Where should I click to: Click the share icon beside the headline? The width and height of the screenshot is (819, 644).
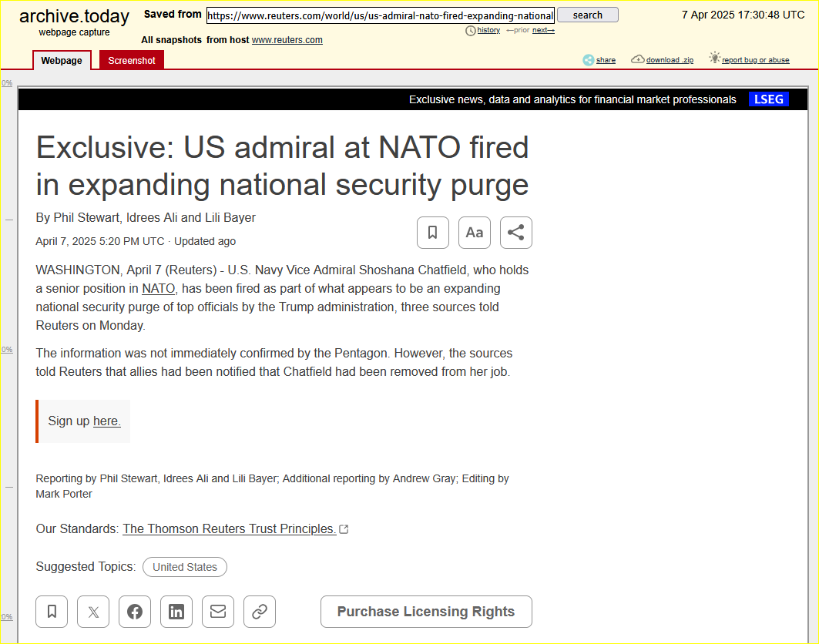coord(516,233)
